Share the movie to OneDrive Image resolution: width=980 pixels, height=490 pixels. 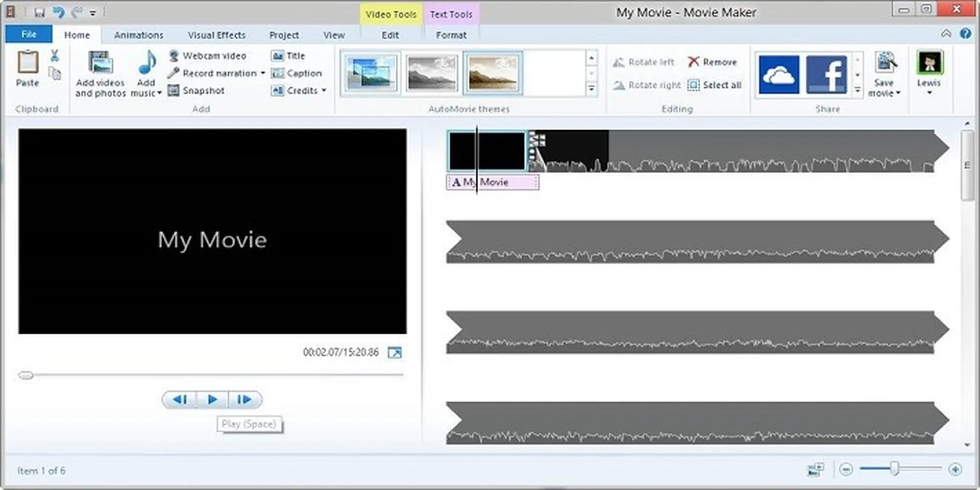click(x=778, y=75)
